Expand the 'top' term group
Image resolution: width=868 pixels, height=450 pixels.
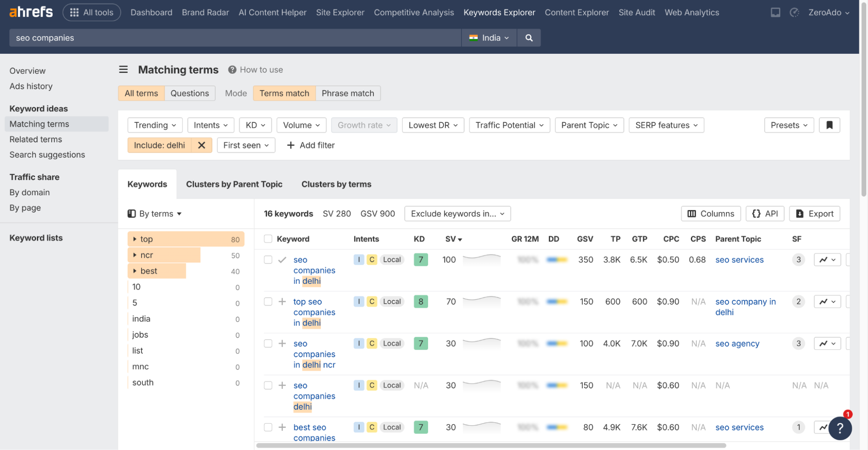pyautogui.click(x=135, y=239)
